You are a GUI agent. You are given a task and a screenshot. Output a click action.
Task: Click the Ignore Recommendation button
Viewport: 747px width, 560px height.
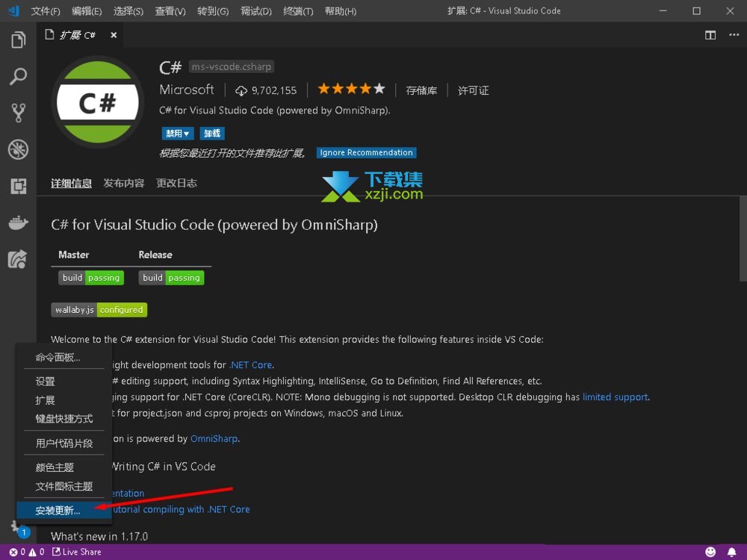point(366,153)
